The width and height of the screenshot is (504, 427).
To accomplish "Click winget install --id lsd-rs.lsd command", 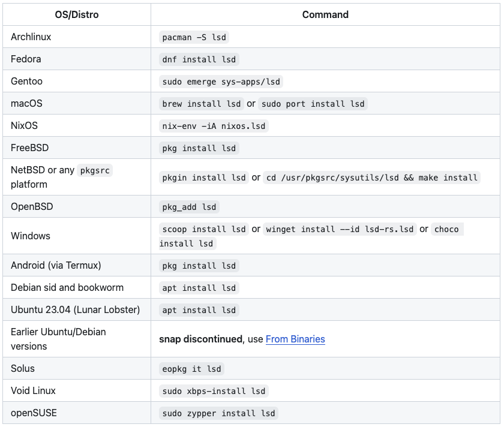I will pos(340,229).
